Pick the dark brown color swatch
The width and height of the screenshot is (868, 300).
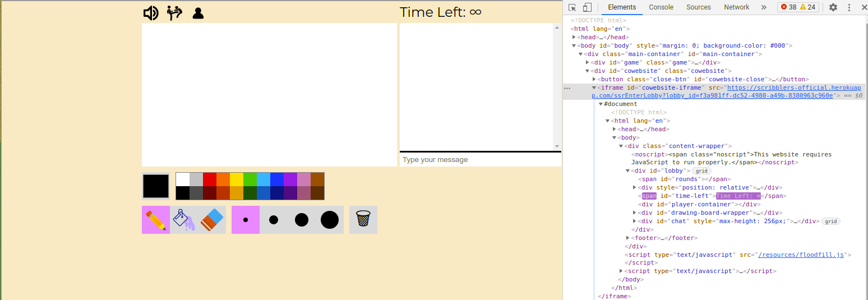coord(317,193)
